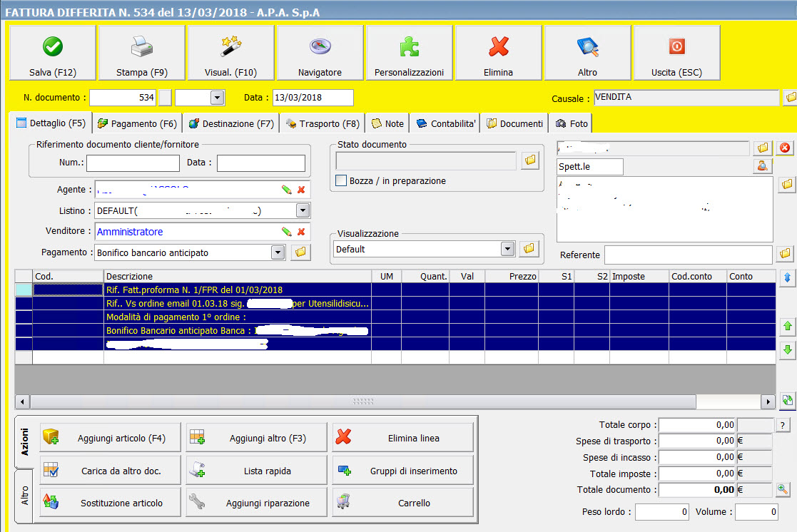Click the Salva (F12) green check button
Viewport: 797px width, 532px height.
[53, 53]
